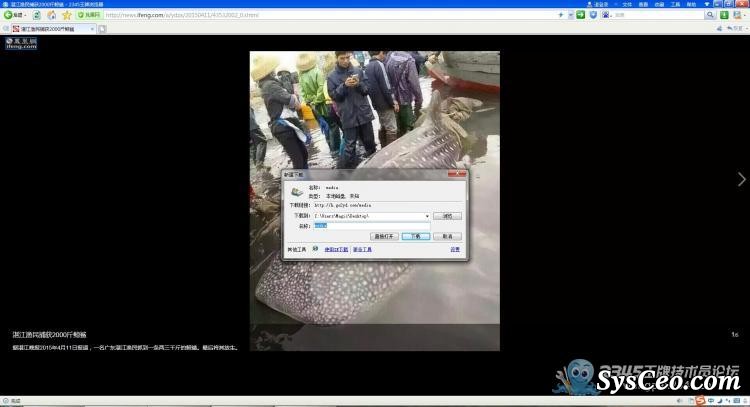Expand the download path dropdown in the dialog
Screen dimensions: 750x407
tap(427, 215)
